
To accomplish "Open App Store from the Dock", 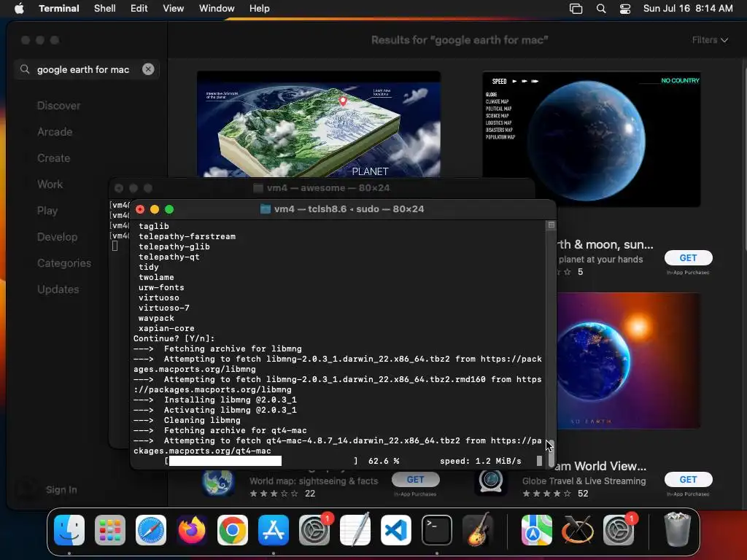I will [x=274, y=530].
